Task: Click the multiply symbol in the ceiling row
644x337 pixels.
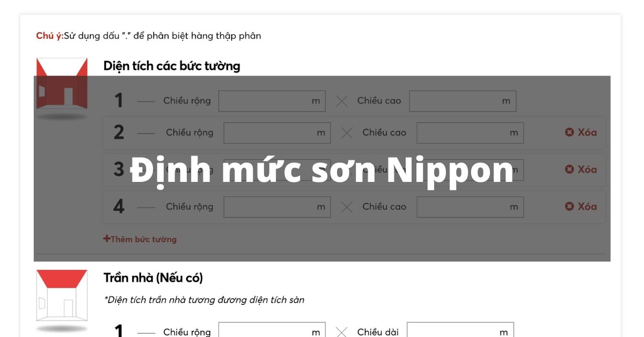Action: click(341, 332)
